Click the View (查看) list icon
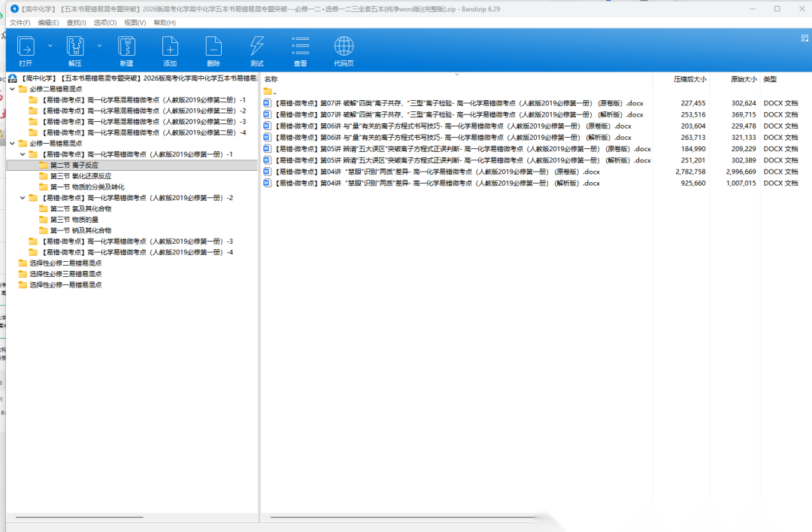812x532 pixels. [x=300, y=48]
